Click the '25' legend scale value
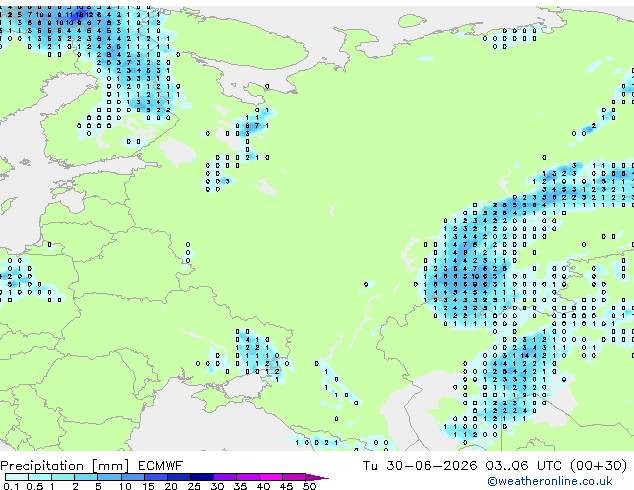 (194, 486)
